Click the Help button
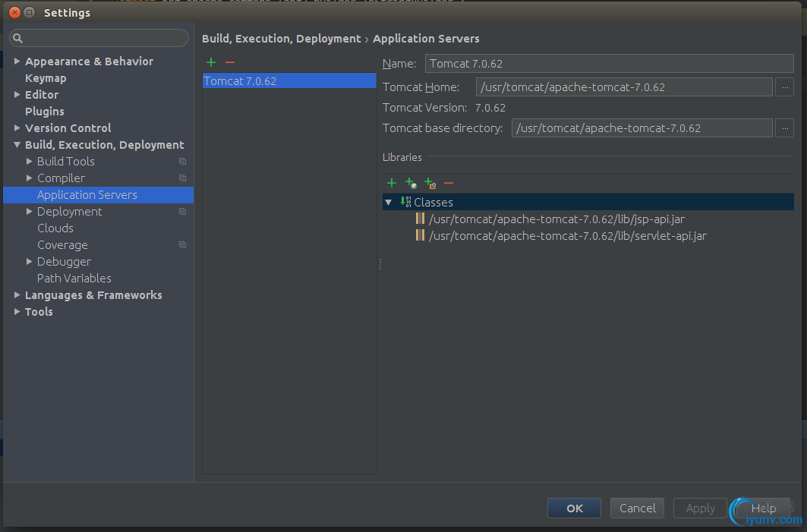This screenshot has width=807, height=532. click(763, 508)
